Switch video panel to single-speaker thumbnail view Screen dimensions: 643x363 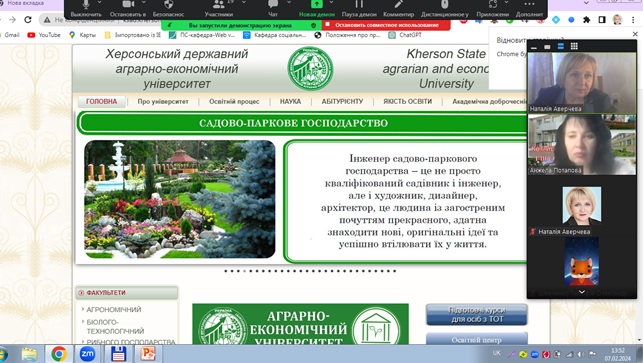point(547,47)
